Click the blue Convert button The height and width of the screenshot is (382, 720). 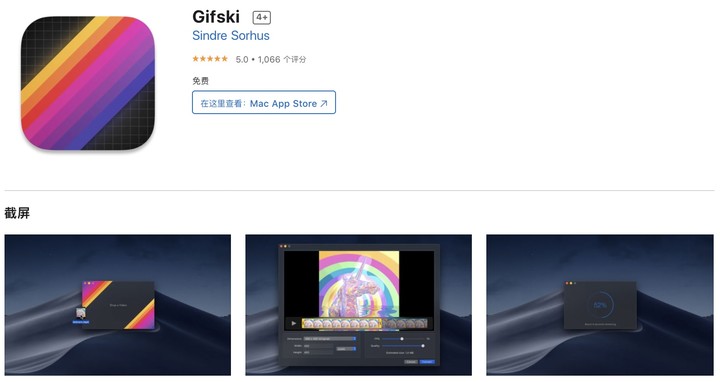point(427,362)
